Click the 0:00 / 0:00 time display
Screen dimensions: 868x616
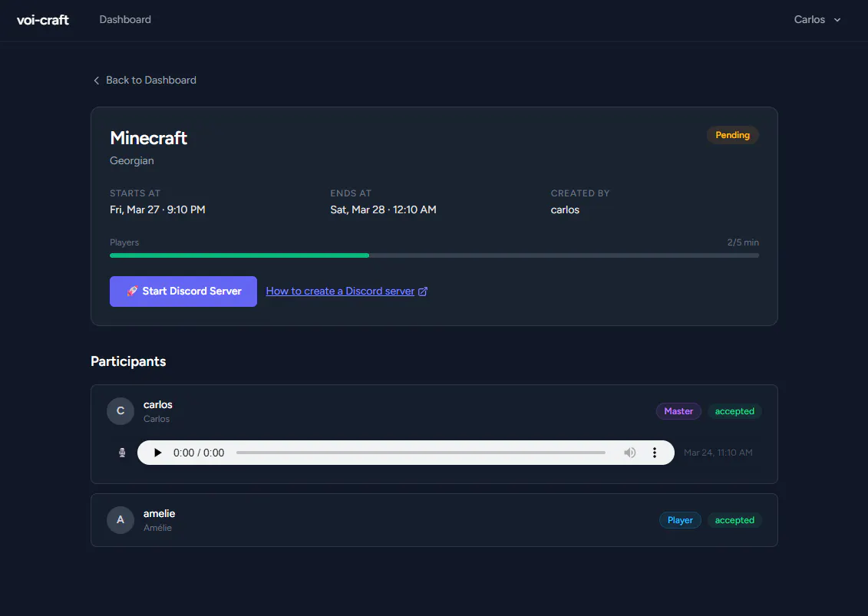199,453
